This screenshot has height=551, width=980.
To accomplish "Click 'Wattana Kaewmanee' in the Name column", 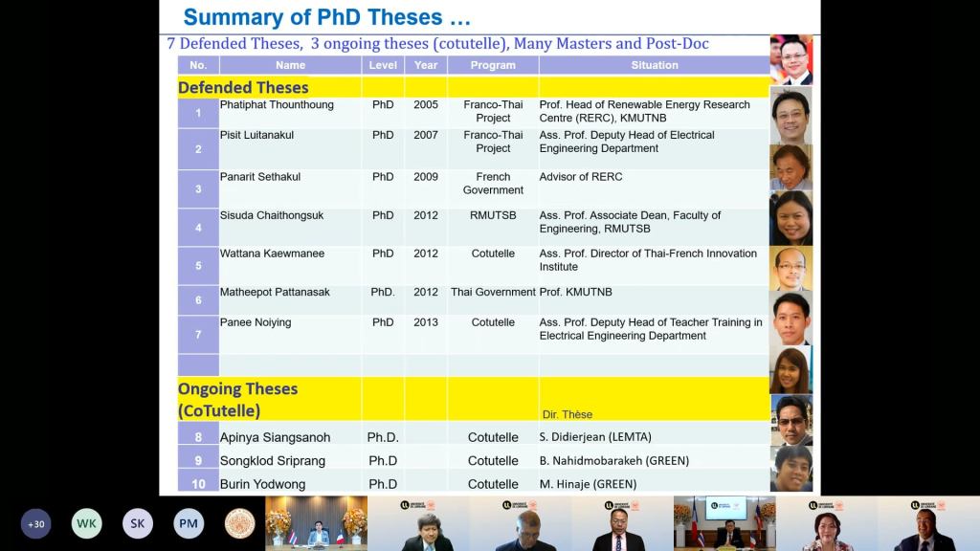I will click(272, 253).
